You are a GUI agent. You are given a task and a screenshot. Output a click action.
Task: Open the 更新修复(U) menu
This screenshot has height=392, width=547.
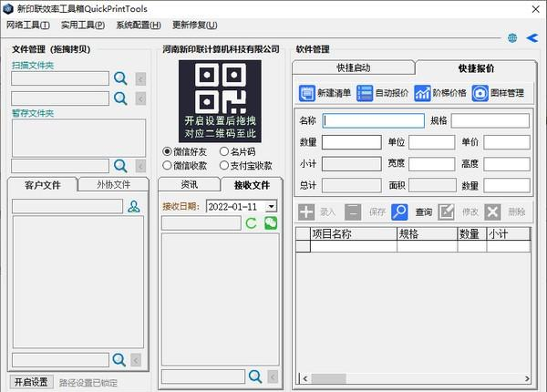pyautogui.click(x=195, y=25)
